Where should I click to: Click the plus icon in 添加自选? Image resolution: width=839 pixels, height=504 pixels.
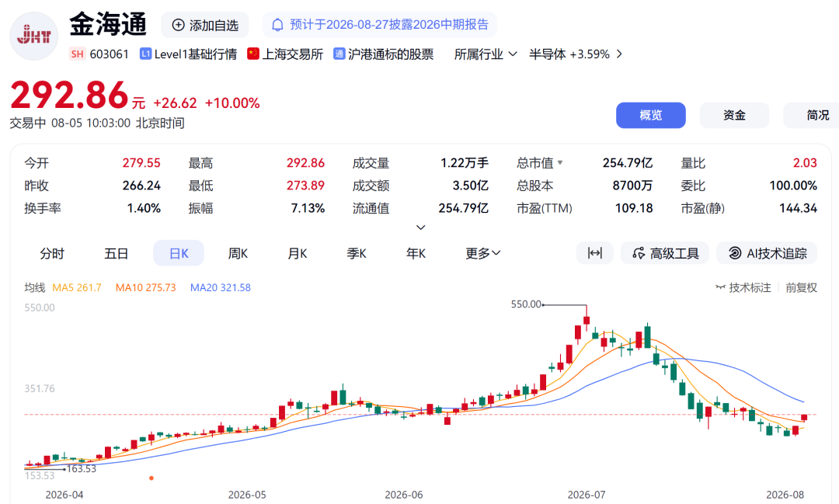click(x=178, y=25)
